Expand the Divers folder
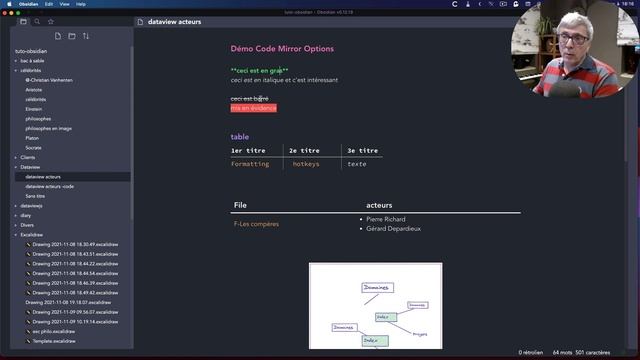Viewport: 640px width, 360px height. coord(27,225)
